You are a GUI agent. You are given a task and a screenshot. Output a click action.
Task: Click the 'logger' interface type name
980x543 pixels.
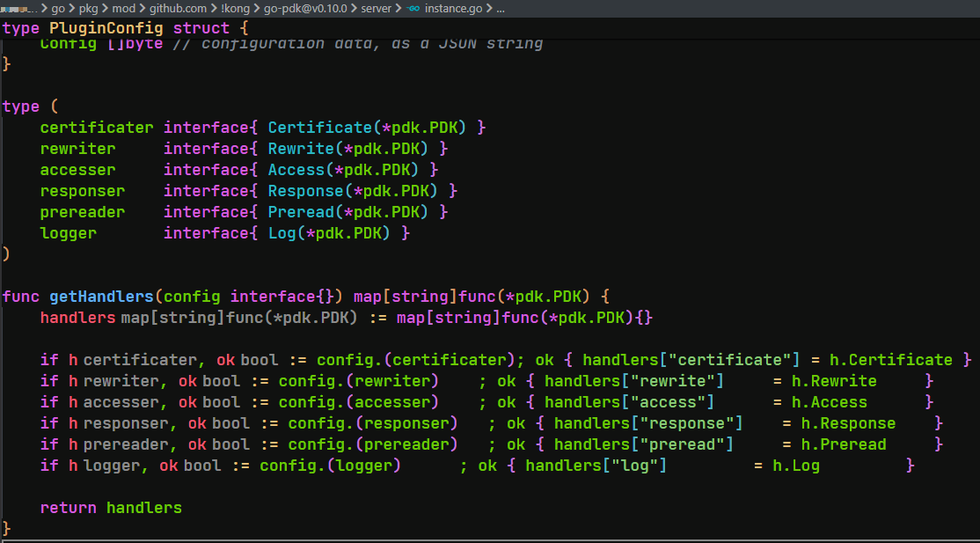click(x=69, y=233)
